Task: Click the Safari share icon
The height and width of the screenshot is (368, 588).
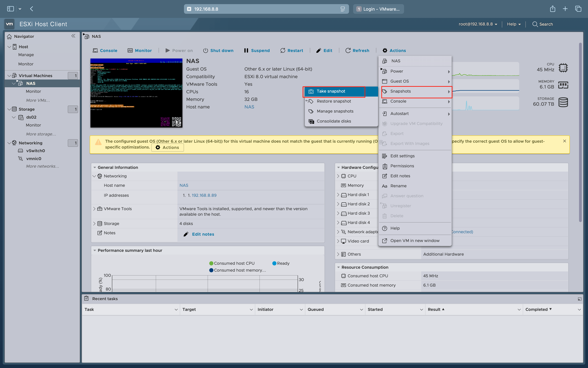Action: 553,9
